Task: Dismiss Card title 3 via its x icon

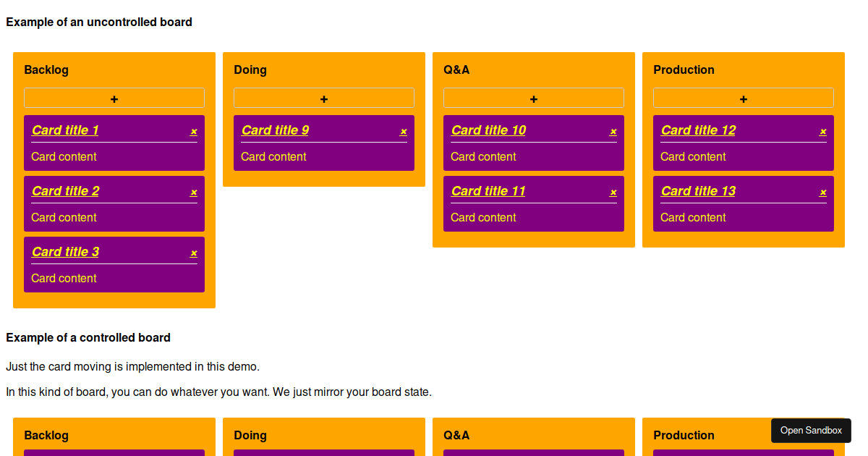Action: click(x=193, y=253)
